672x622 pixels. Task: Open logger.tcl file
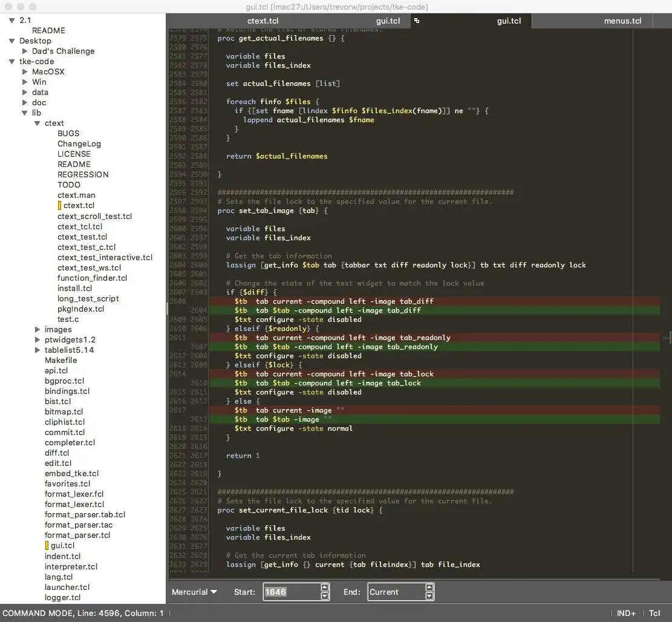click(62, 597)
